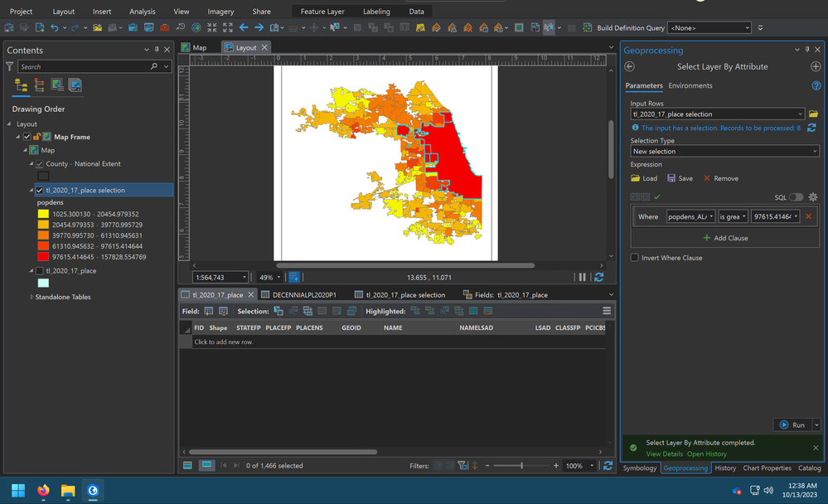828x504 pixels.
Task: Click the previous extent back arrow
Action: 244,27
